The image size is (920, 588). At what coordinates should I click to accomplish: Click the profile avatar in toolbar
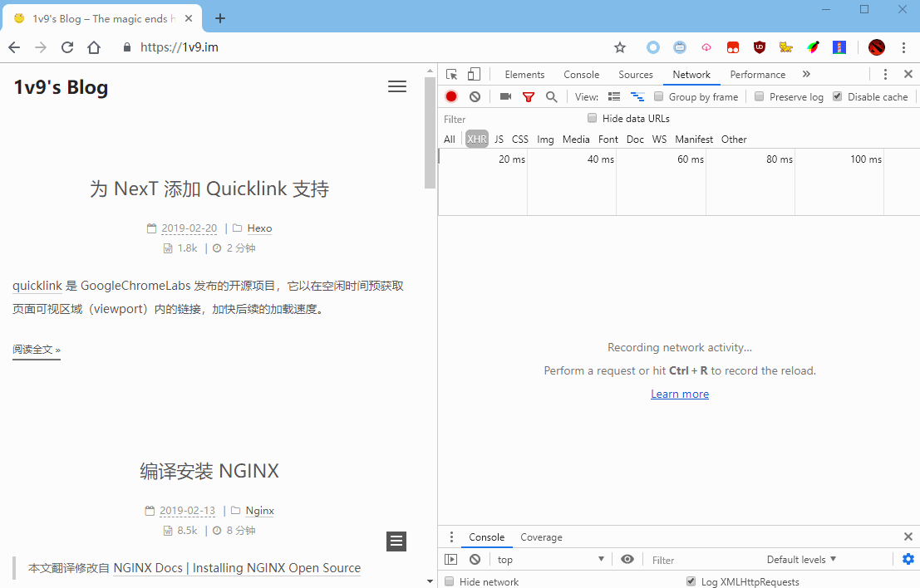[x=877, y=47]
